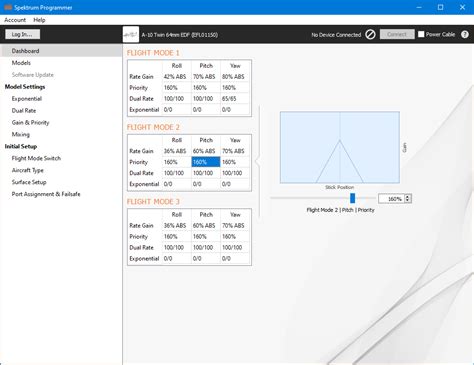Image resolution: width=474 pixels, height=365 pixels.
Task: Open Flight Mode Switch setup
Action: tap(36, 158)
